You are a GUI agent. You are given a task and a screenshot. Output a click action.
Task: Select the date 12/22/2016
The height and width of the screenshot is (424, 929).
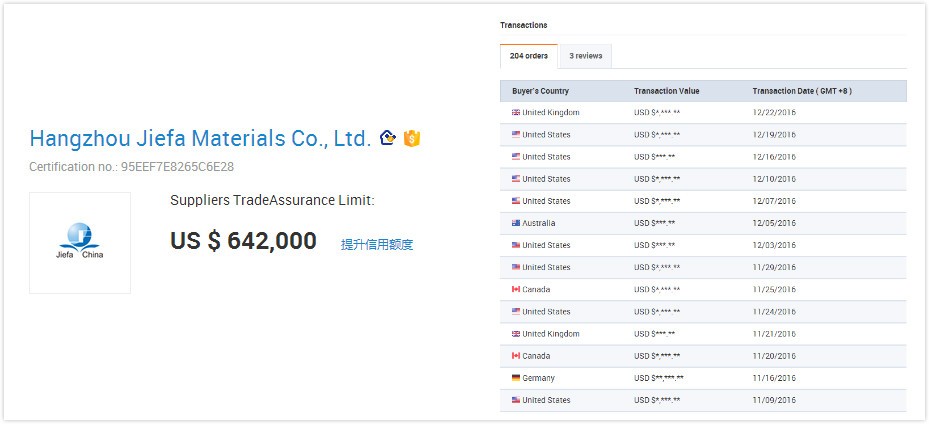(x=774, y=113)
